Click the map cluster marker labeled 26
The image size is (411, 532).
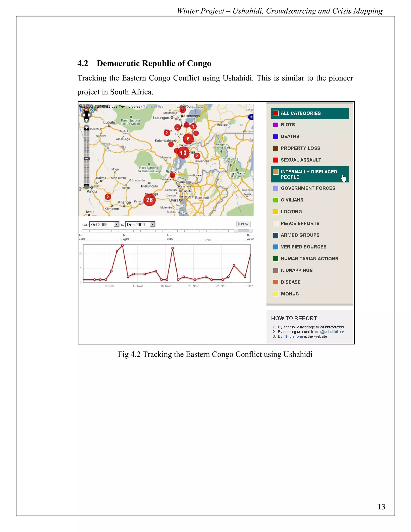pos(150,200)
